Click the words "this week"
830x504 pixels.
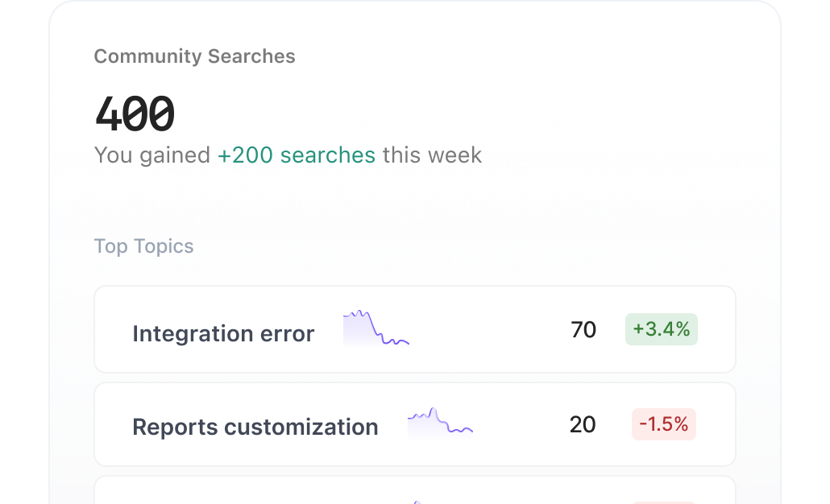(432, 155)
